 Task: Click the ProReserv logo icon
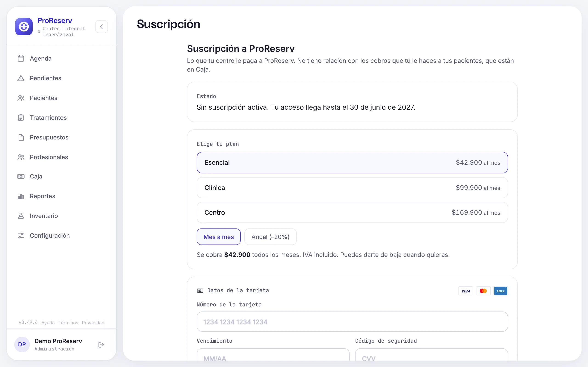tap(24, 27)
